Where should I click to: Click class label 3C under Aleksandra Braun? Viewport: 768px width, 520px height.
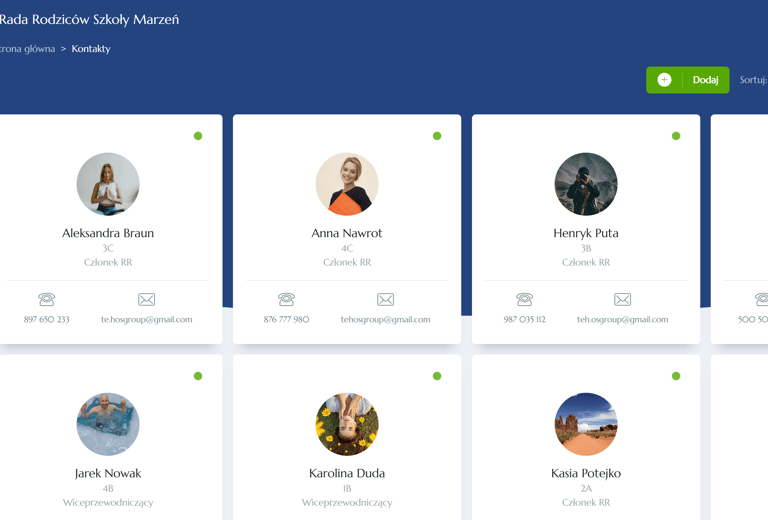point(108,248)
